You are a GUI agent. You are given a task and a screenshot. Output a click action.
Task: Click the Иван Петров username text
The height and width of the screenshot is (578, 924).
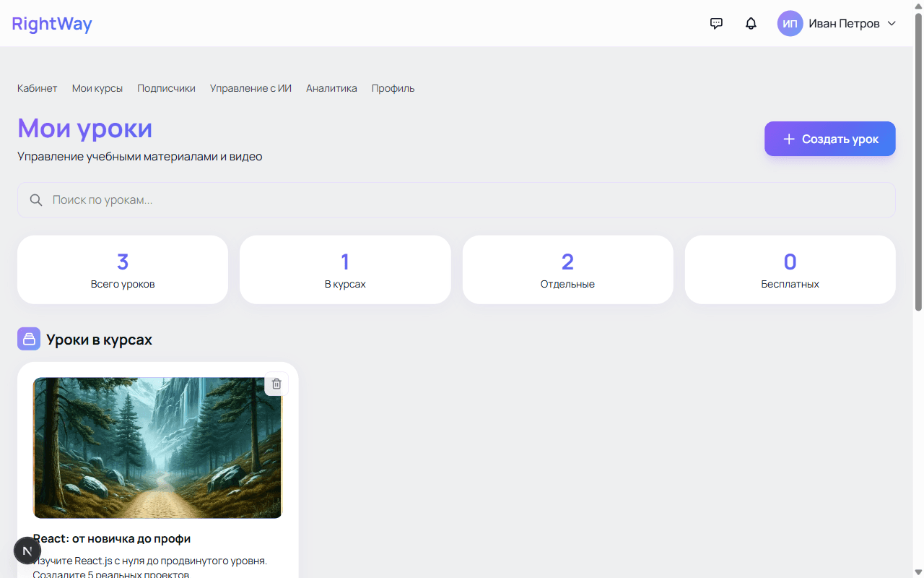[844, 23]
